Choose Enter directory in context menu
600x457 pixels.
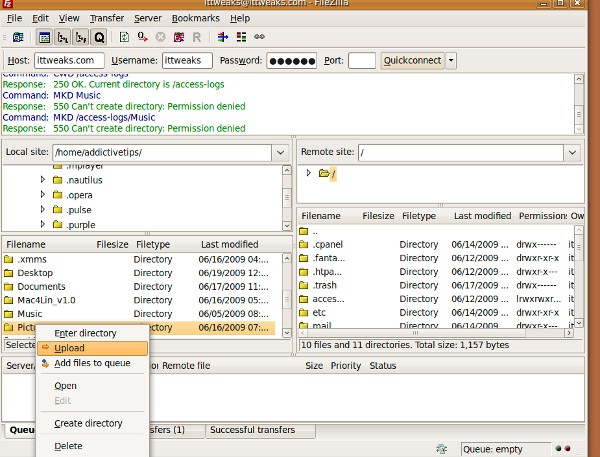[93, 333]
